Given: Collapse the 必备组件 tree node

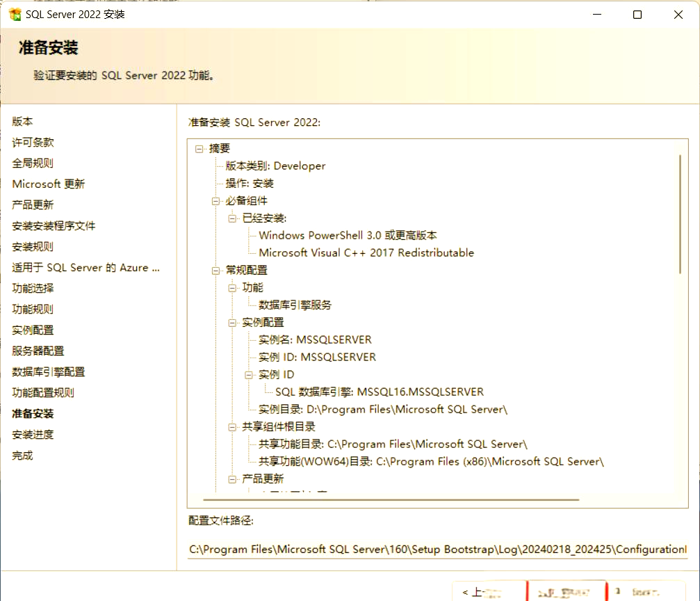Looking at the screenshot, I should 215,201.
